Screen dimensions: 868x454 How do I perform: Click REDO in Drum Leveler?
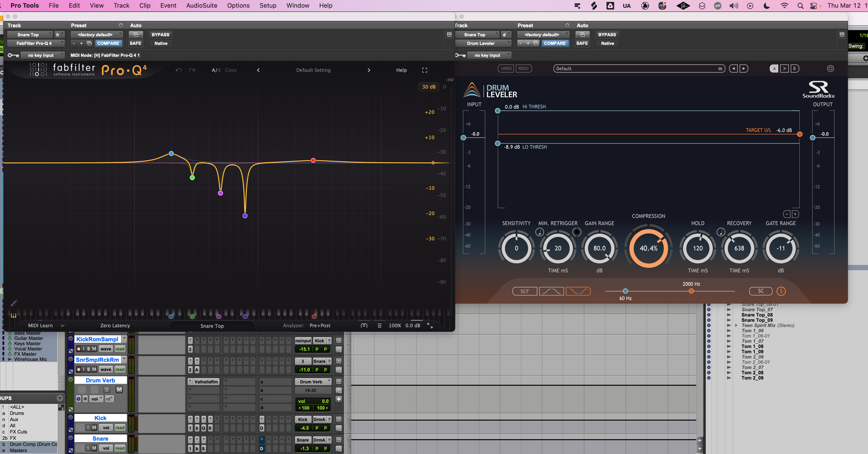(x=523, y=69)
